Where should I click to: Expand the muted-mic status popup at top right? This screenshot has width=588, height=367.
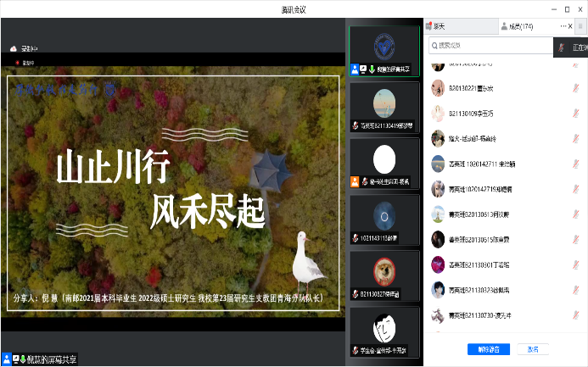tap(570, 46)
